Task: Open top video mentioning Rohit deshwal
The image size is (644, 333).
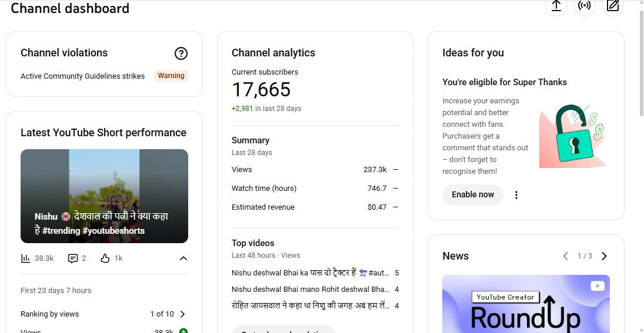Action: (x=310, y=290)
